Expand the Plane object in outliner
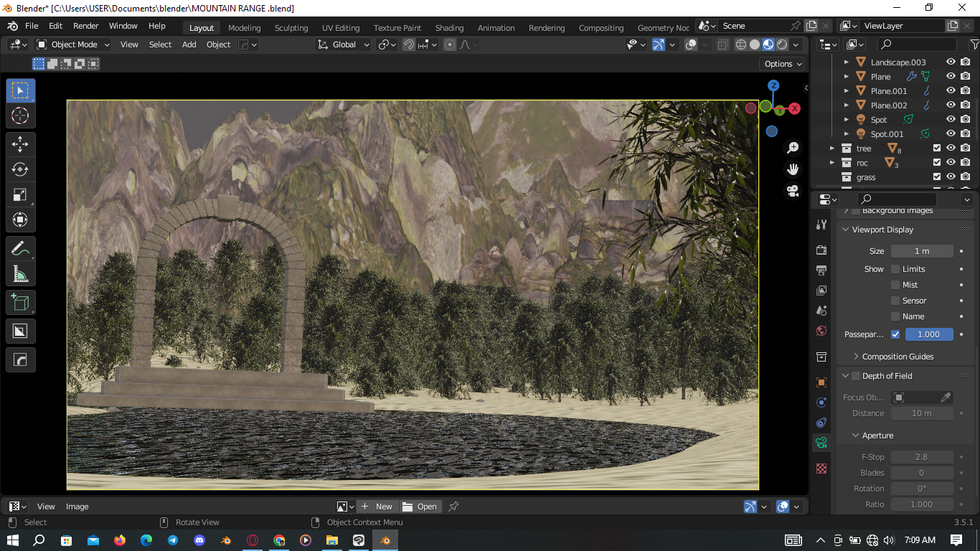Viewport: 980px width, 551px height. coord(847,77)
